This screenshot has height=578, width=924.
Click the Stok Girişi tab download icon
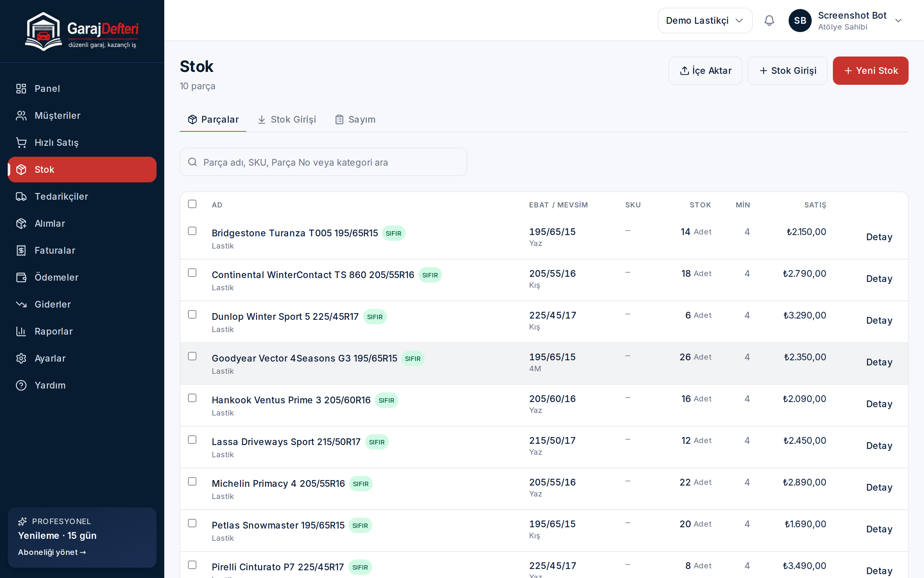(x=261, y=120)
